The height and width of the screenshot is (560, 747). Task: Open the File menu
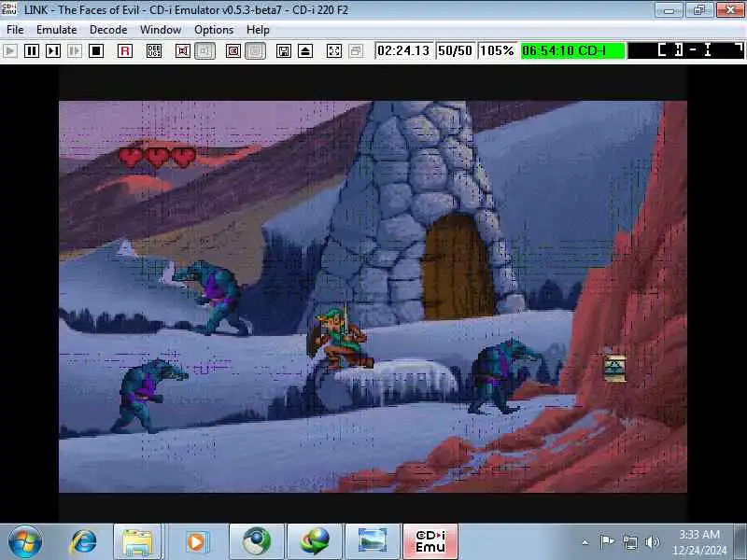tap(15, 30)
